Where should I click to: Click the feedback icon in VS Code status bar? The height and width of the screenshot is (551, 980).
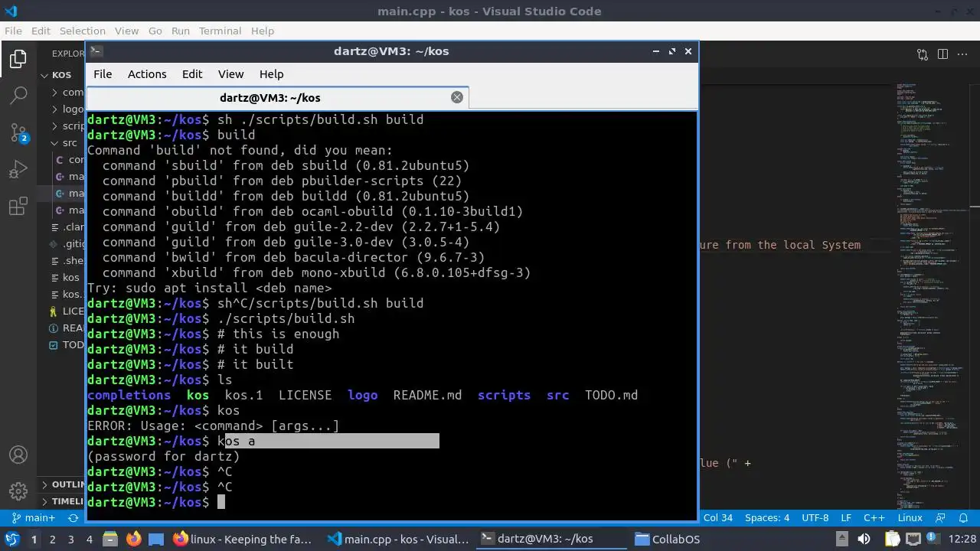point(939,517)
